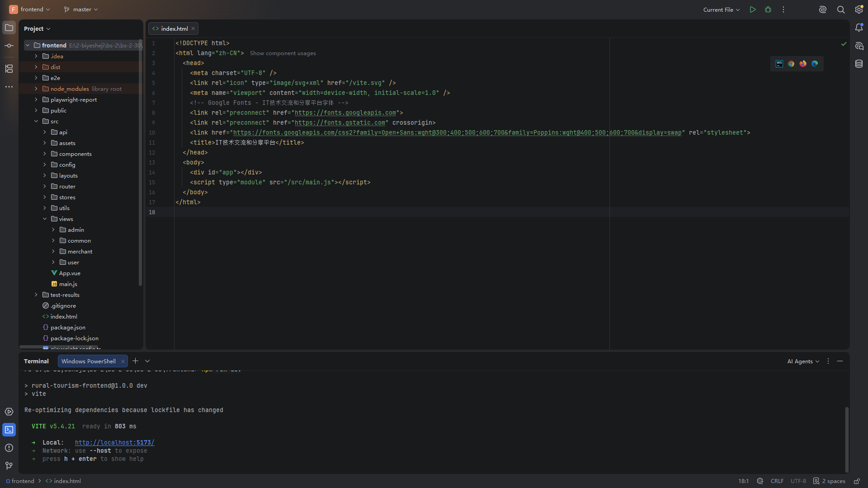868x488 pixels.
Task: Expand the node_modules folder
Action: click(36, 89)
